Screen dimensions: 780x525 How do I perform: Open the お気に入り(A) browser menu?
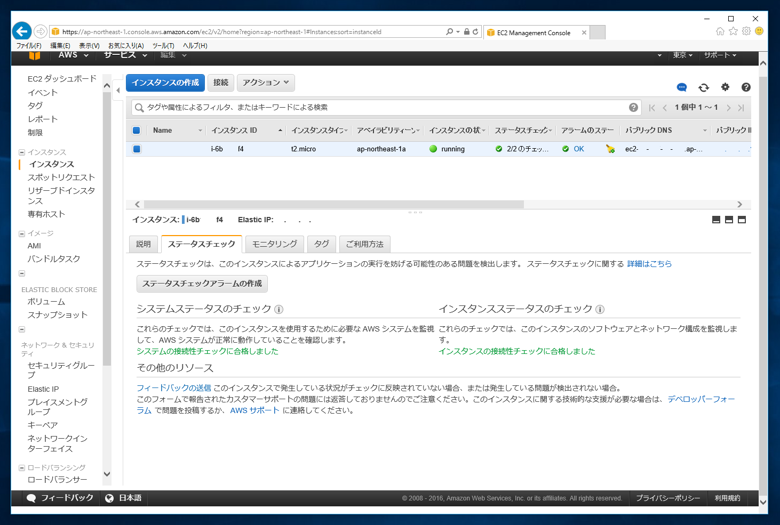coord(126,45)
